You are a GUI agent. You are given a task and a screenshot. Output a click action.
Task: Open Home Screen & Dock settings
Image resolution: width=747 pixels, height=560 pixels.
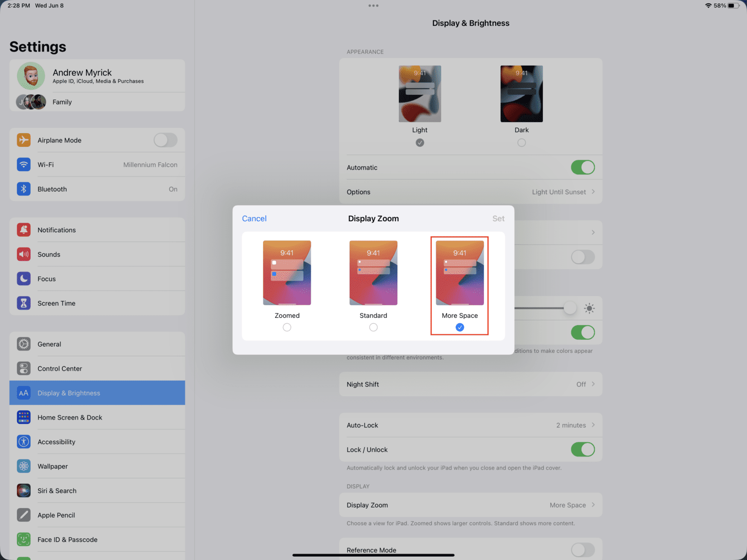point(70,417)
